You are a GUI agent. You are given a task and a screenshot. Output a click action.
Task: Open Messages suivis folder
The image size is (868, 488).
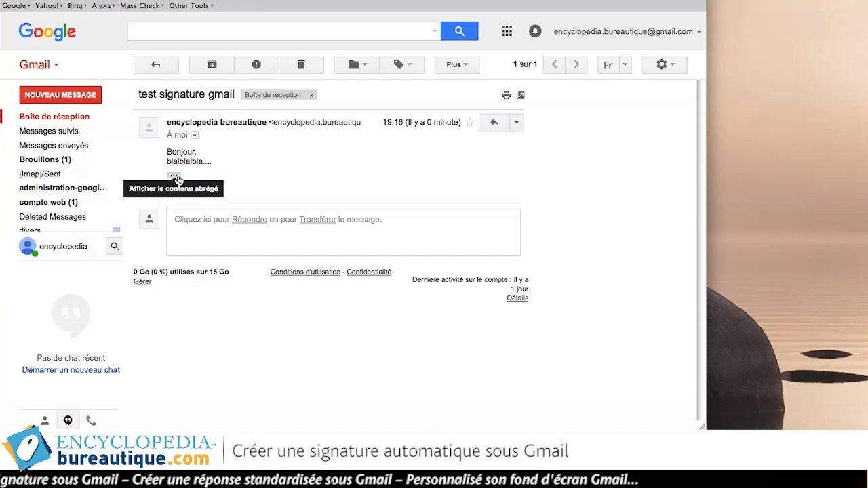point(49,131)
